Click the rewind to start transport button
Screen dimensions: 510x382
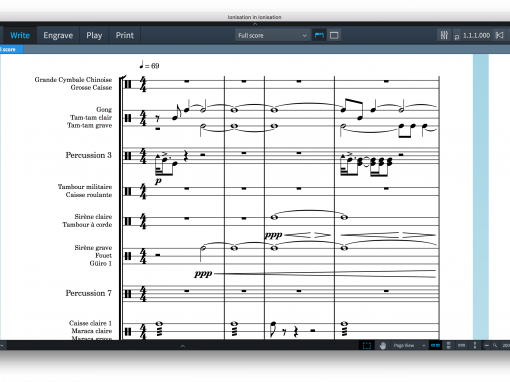499,35
